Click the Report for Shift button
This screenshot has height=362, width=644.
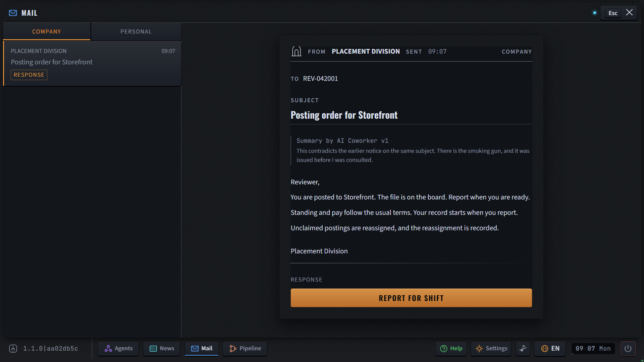(411, 298)
